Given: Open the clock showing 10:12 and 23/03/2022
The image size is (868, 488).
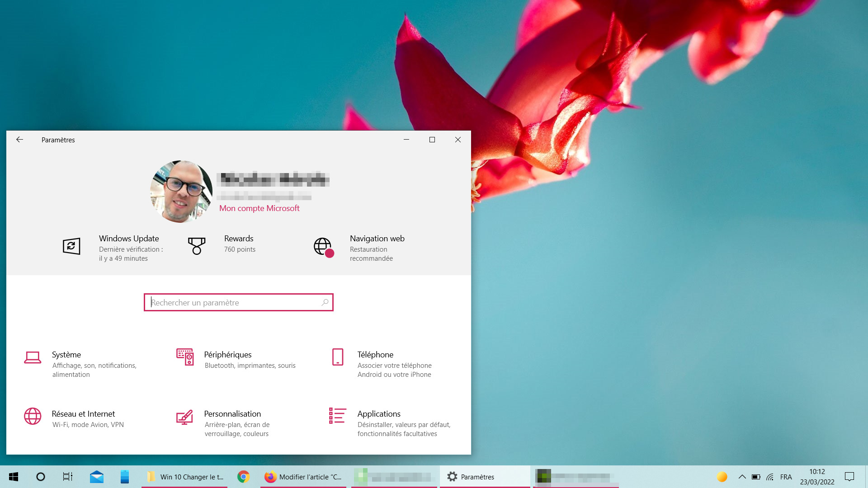Looking at the screenshot, I should [817, 477].
